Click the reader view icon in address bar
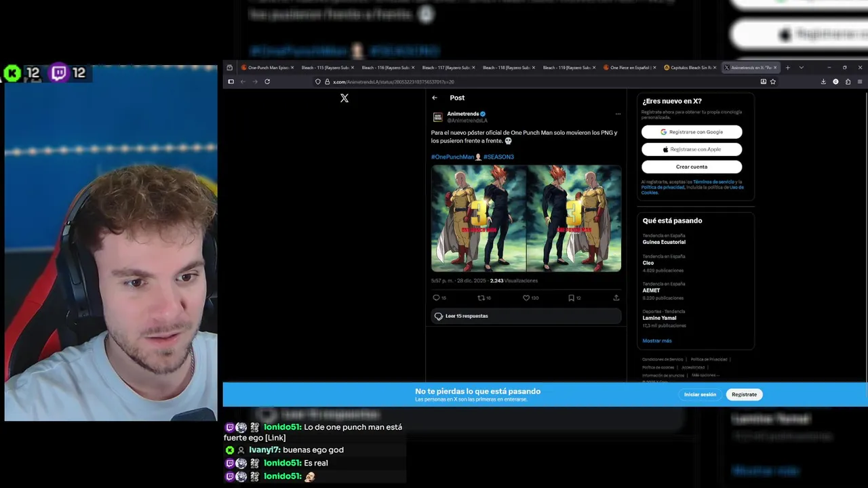868x488 pixels. pyautogui.click(x=763, y=81)
